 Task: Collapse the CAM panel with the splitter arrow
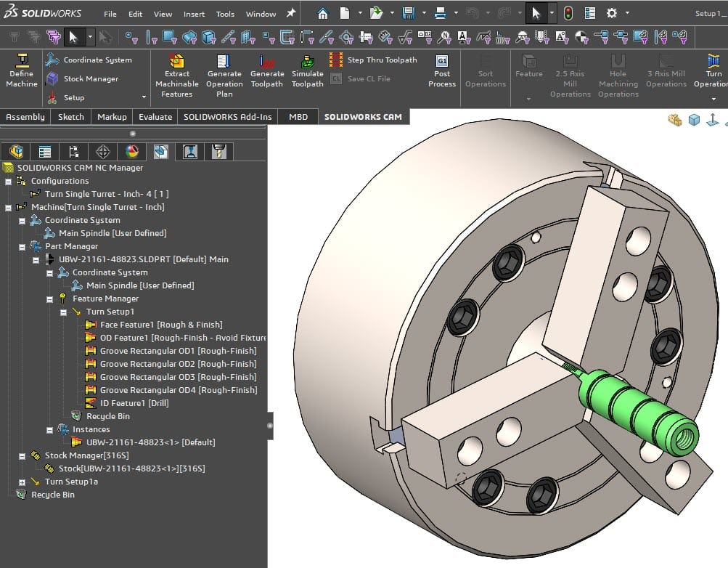pyautogui.click(x=270, y=427)
